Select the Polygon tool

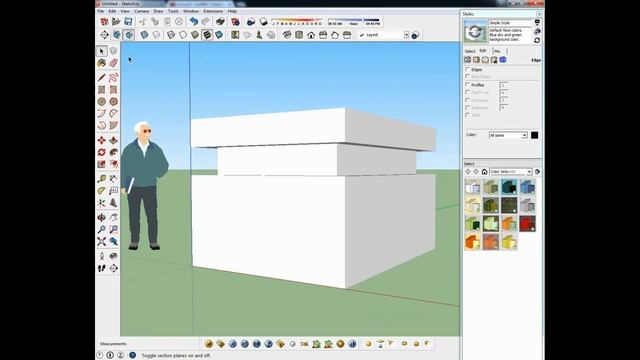pos(113,101)
